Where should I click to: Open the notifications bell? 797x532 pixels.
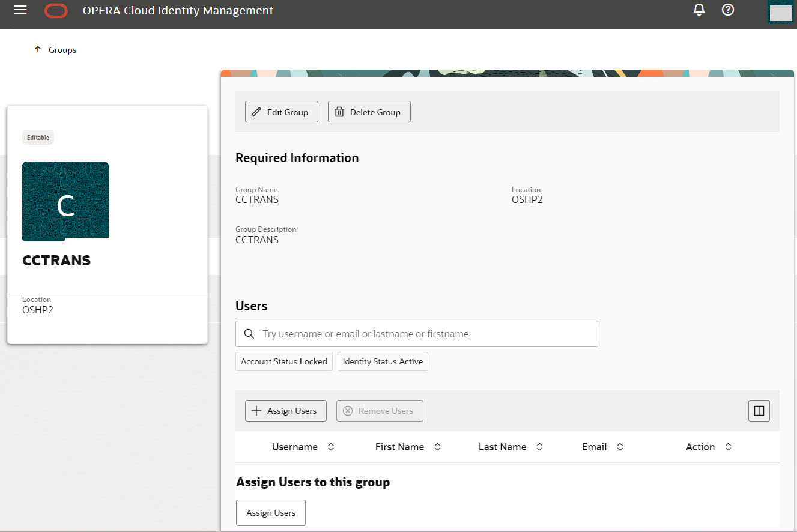699,10
